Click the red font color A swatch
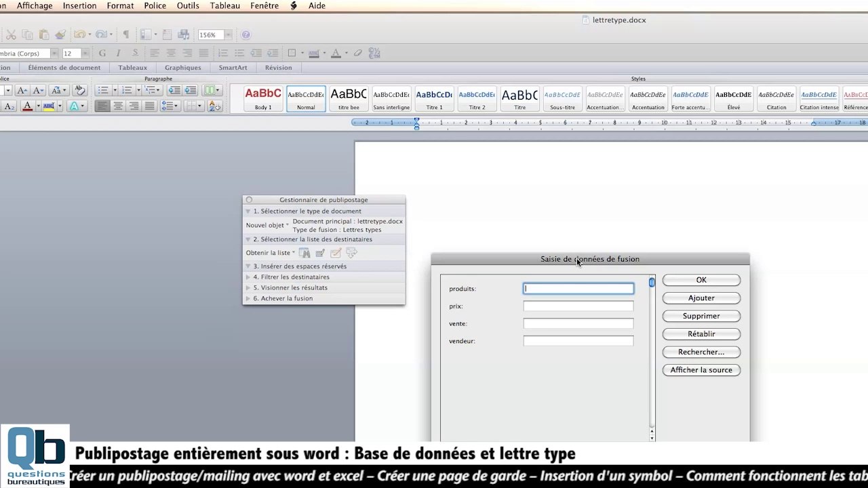Image resolution: width=868 pixels, height=488 pixels. tap(27, 106)
